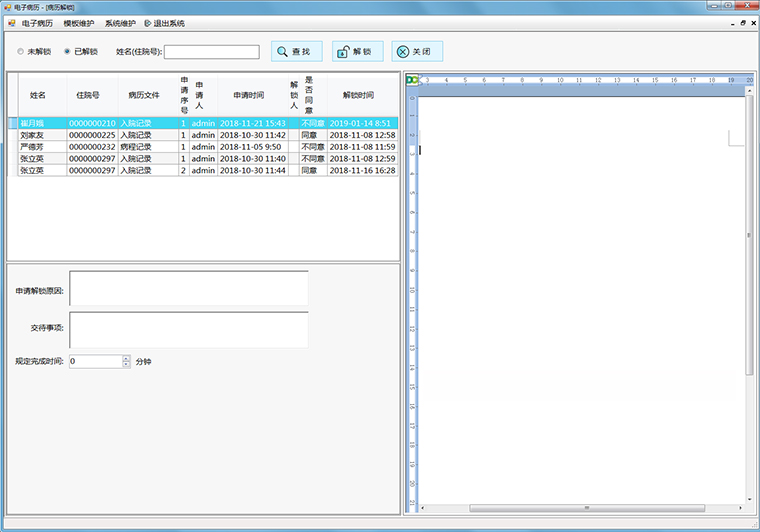Open the 电子病历 menu
The width and height of the screenshot is (760, 532).
37,23
